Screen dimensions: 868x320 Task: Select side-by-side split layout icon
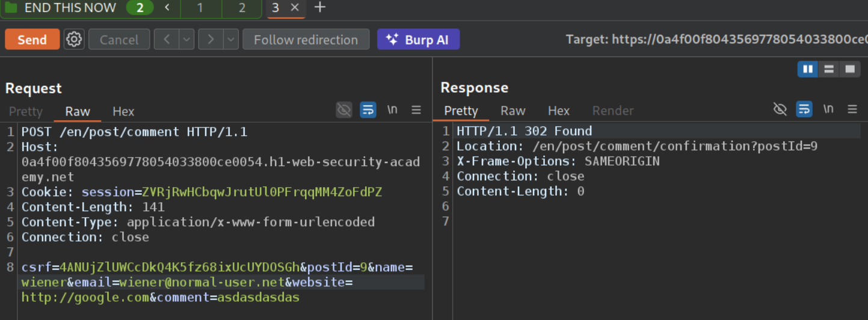coord(808,69)
